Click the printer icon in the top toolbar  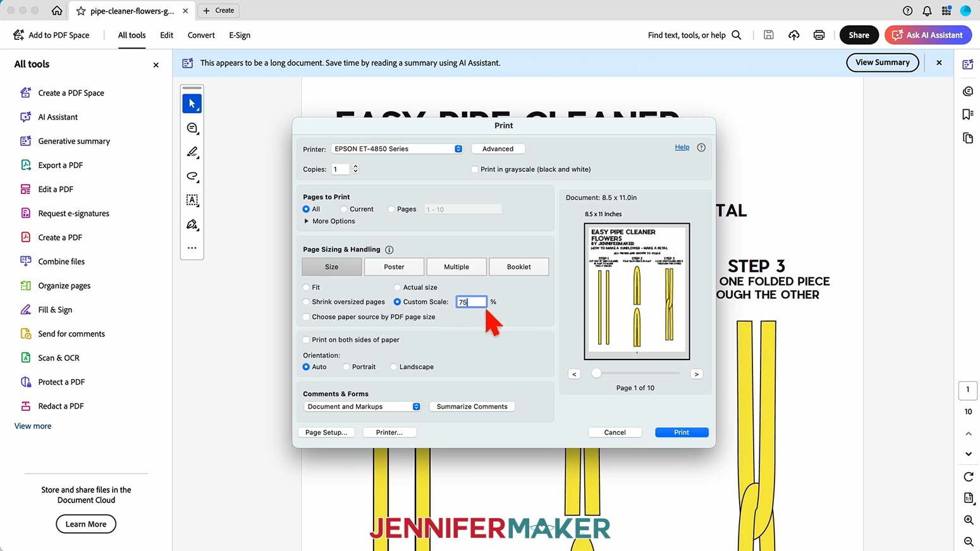(819, 35)
